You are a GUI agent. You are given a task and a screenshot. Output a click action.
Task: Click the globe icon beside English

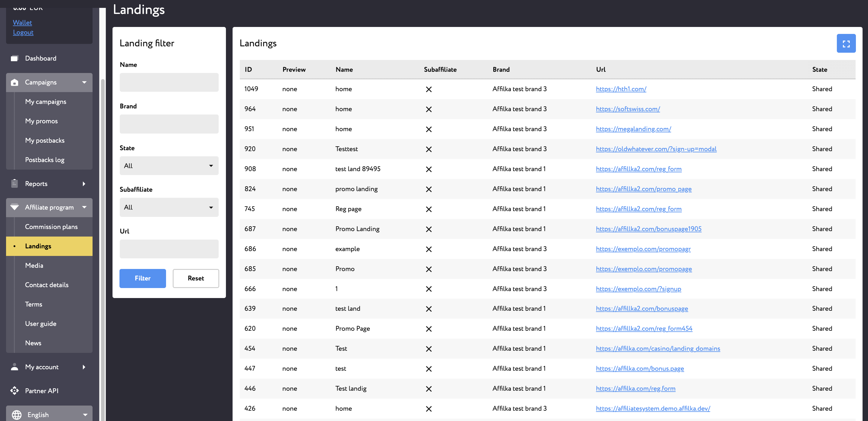tap(17, 415)
